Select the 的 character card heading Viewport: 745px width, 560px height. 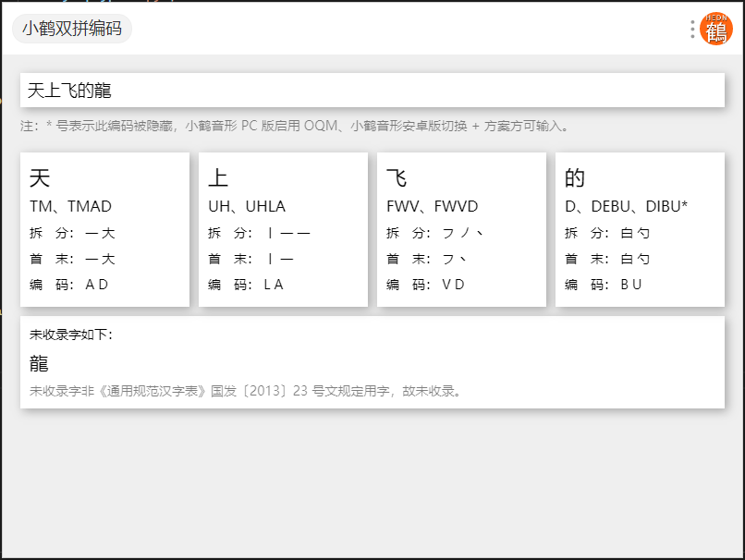pyautogui.click(x=575, y=178)
